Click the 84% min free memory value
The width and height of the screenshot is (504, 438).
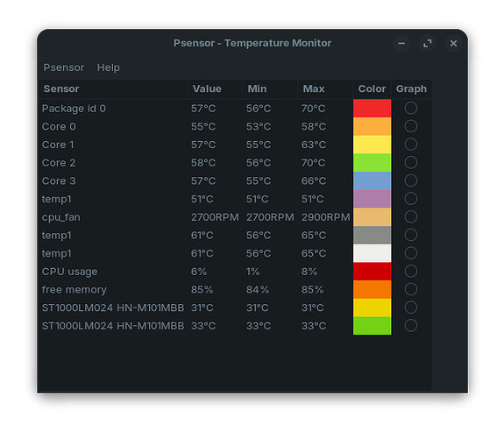pos(258,290)
